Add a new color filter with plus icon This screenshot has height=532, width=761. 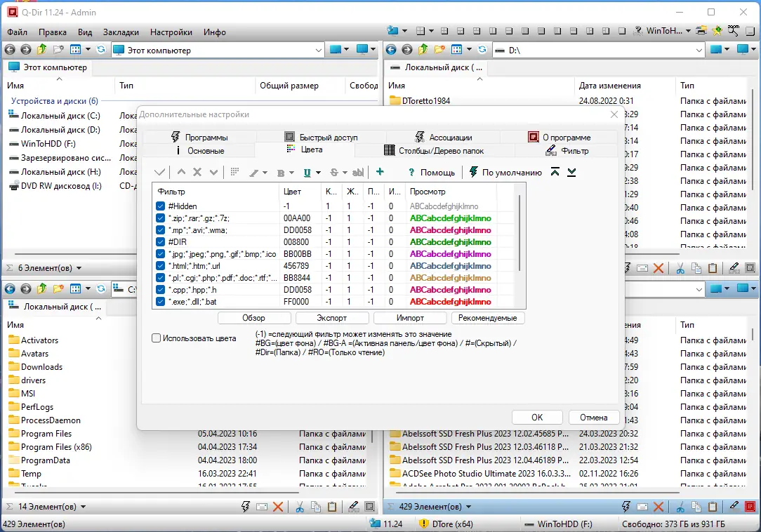click(x=380, y=172)
